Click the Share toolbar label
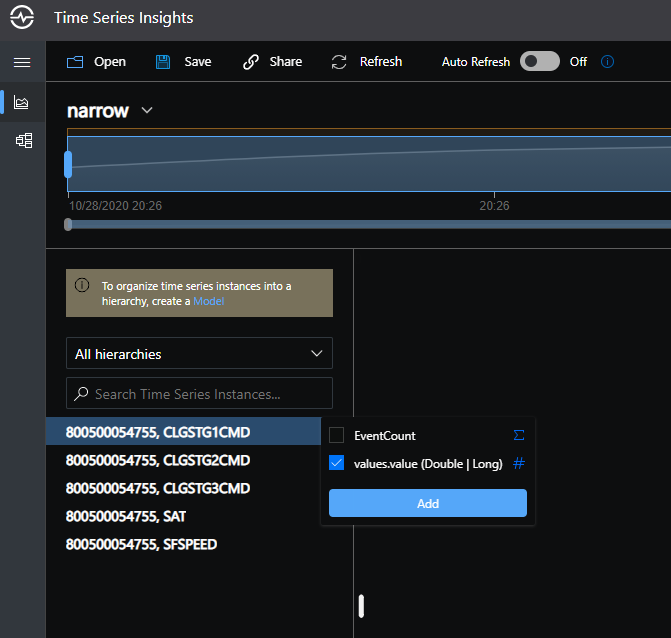 [x=286, y=62]
